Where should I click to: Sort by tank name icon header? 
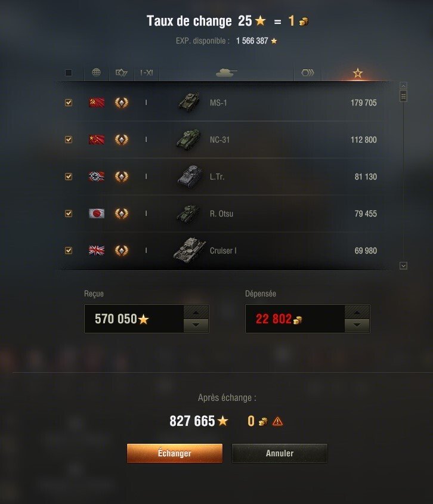click(x=226, y=73)
